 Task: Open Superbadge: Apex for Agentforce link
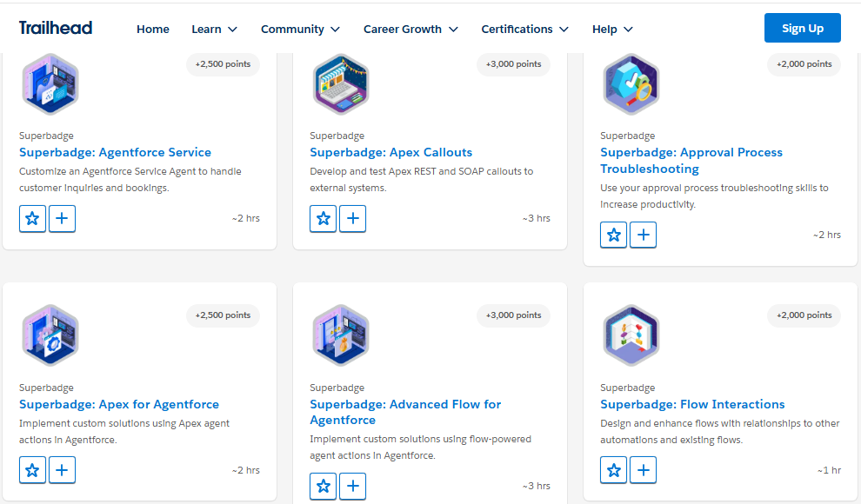[119, 404]
